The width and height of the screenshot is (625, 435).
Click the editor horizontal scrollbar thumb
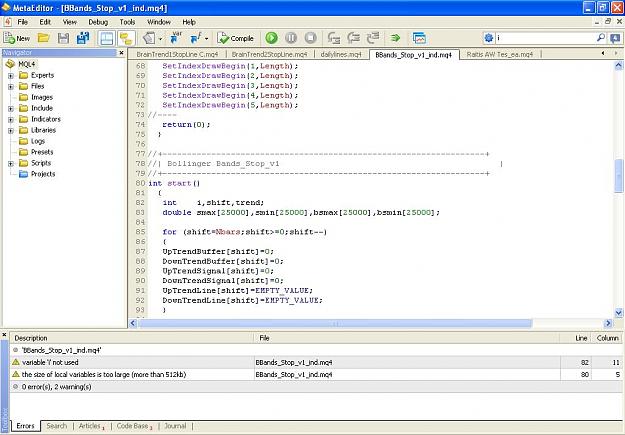point(335,323)
